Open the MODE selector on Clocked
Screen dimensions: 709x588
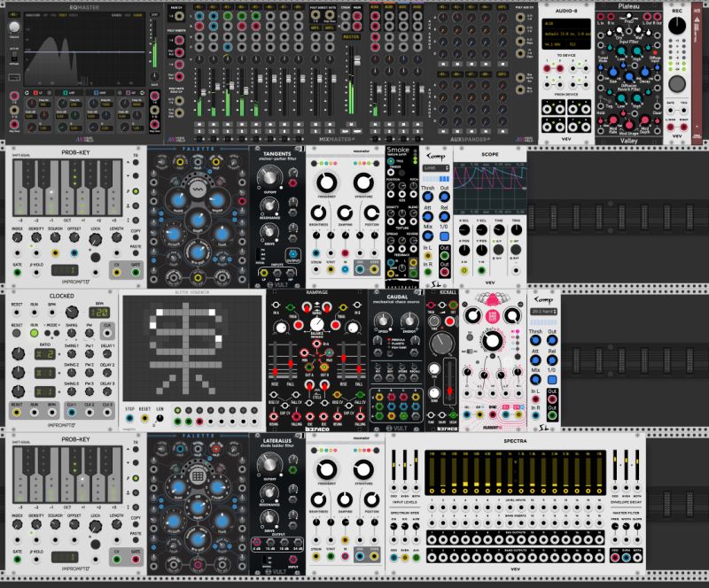tap(51, 333)
